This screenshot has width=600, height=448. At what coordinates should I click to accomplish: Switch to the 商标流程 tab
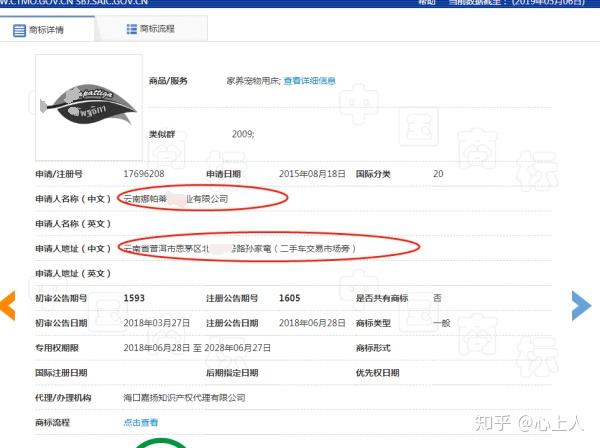[x=151, y=29]
